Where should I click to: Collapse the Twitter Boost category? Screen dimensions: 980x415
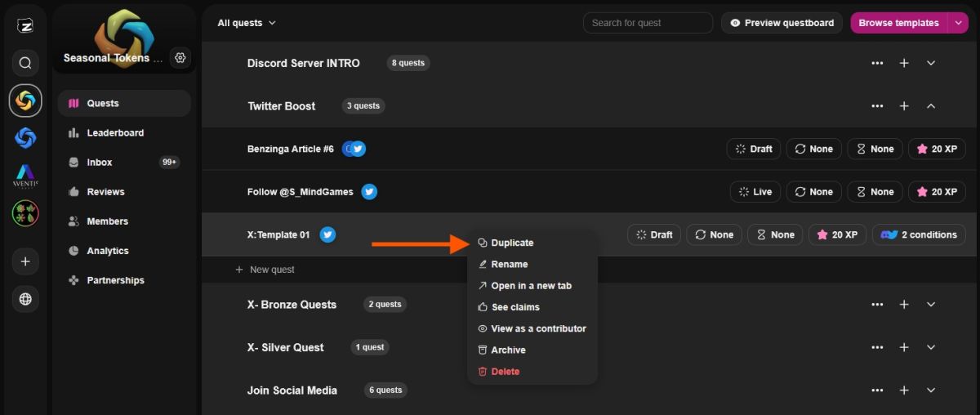point(931,106)
